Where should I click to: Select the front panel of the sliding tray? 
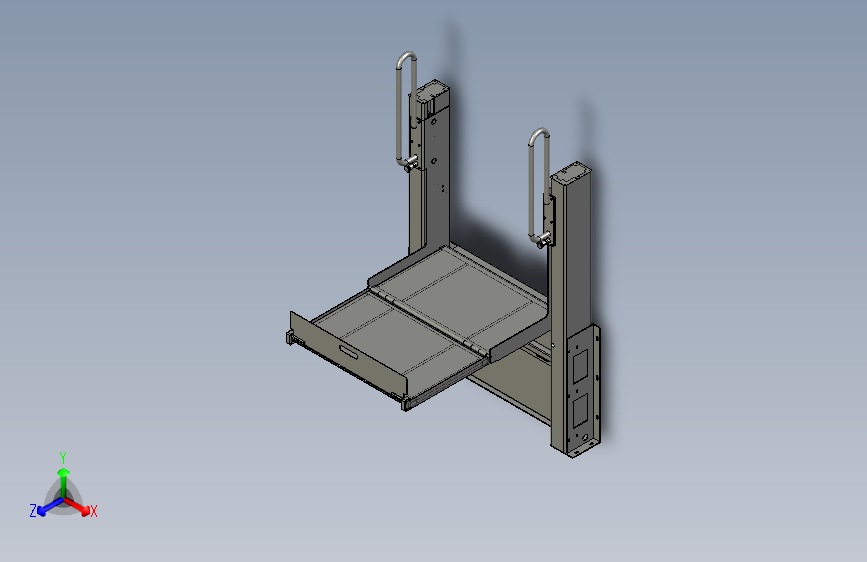click(348, 353)
